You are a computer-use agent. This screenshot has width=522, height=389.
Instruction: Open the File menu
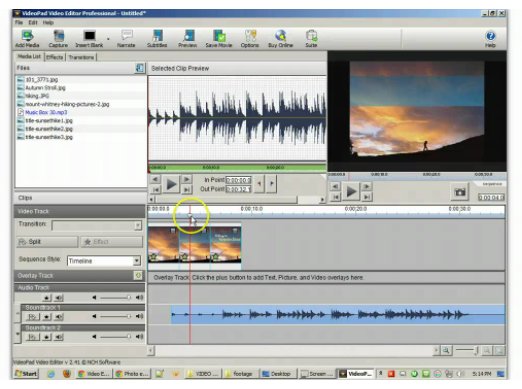19,22
